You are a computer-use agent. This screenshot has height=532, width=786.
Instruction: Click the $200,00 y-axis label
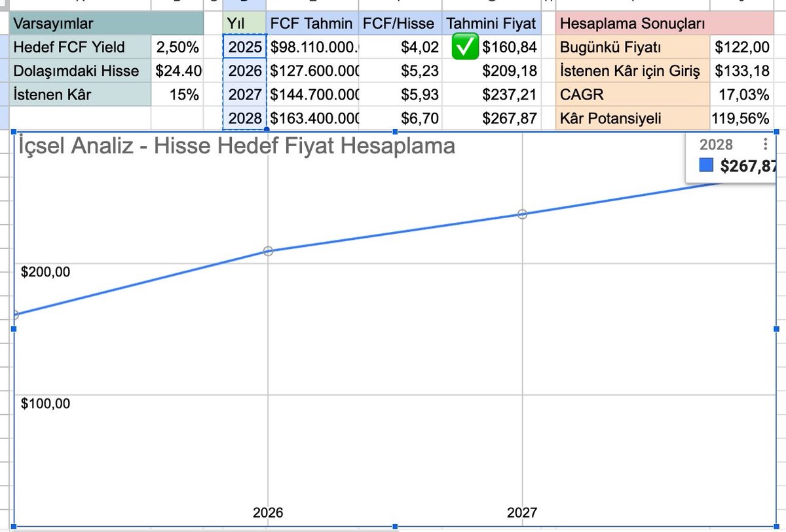coord(45,272)
